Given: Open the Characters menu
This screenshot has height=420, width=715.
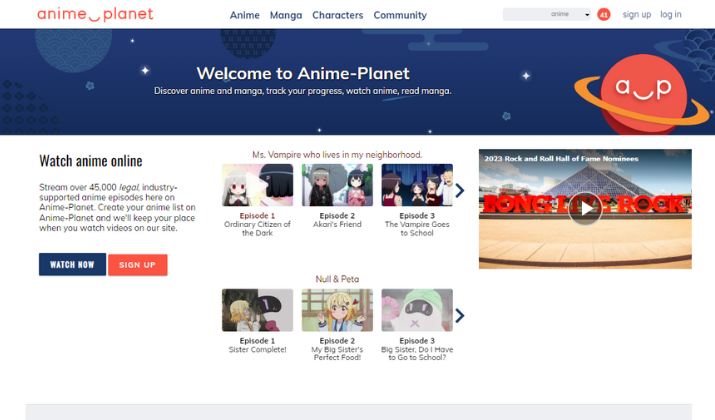Looking at the screenshot, I should pyautogui.click(x=337, y=15).
